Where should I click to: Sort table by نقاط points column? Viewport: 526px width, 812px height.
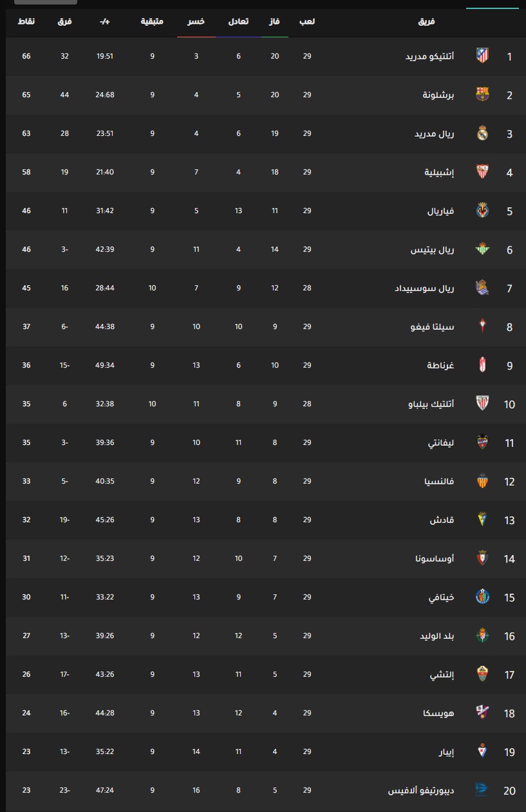[x=26, y=22]
